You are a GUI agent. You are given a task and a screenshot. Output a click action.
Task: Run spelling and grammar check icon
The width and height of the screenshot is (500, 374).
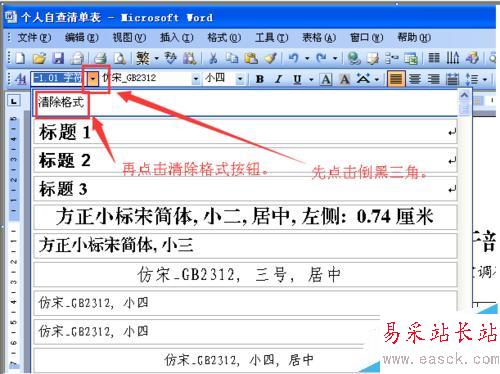[x=171, y=58]
